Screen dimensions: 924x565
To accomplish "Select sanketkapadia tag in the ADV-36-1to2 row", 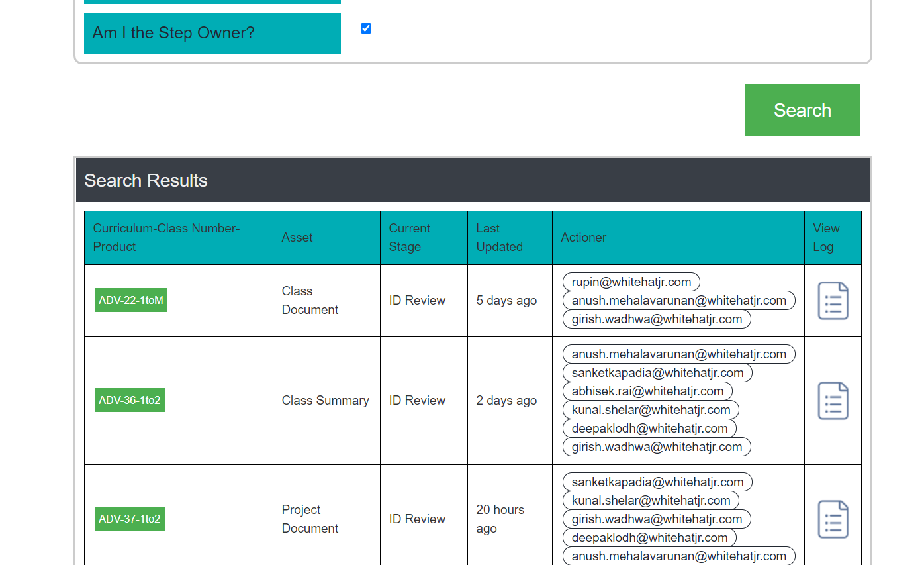I will (x=657, y=373).
